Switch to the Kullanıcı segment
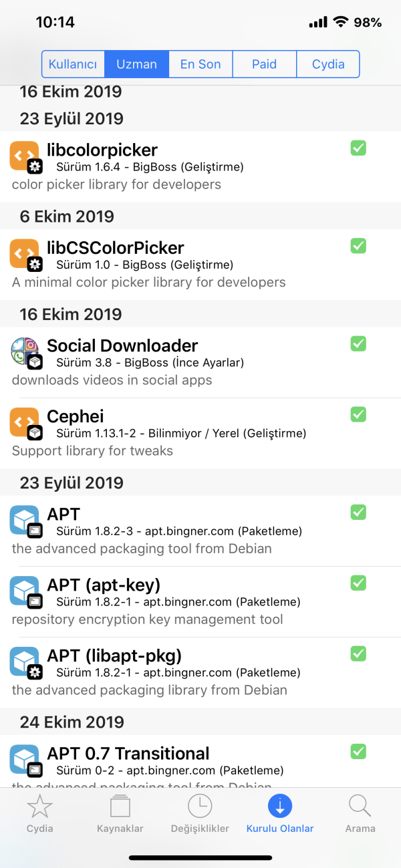The width and height of the screenshot is (401, 868). [74, 65]
